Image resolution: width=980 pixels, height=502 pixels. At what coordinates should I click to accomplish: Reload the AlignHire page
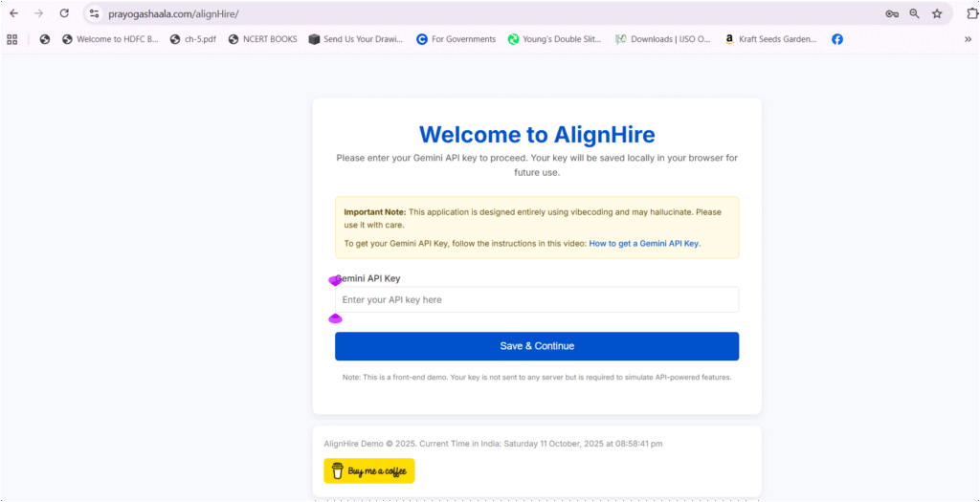point(64,13)
